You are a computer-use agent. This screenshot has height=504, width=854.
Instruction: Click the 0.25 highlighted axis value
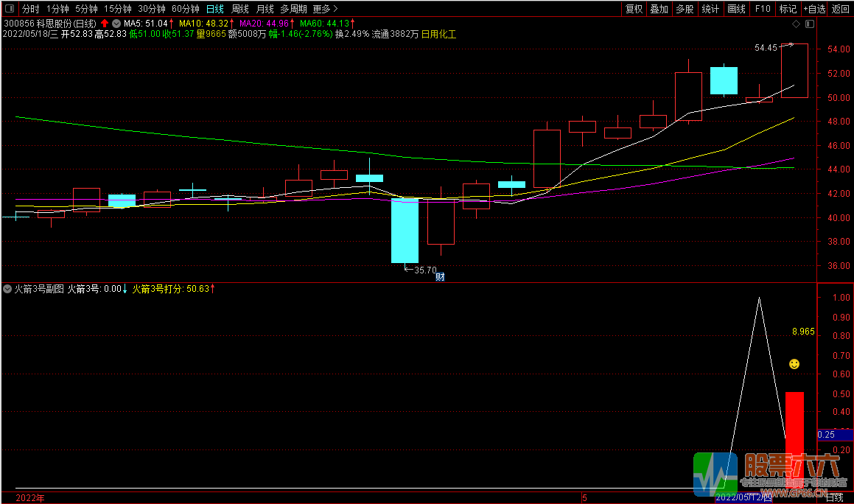click(835, 434)
